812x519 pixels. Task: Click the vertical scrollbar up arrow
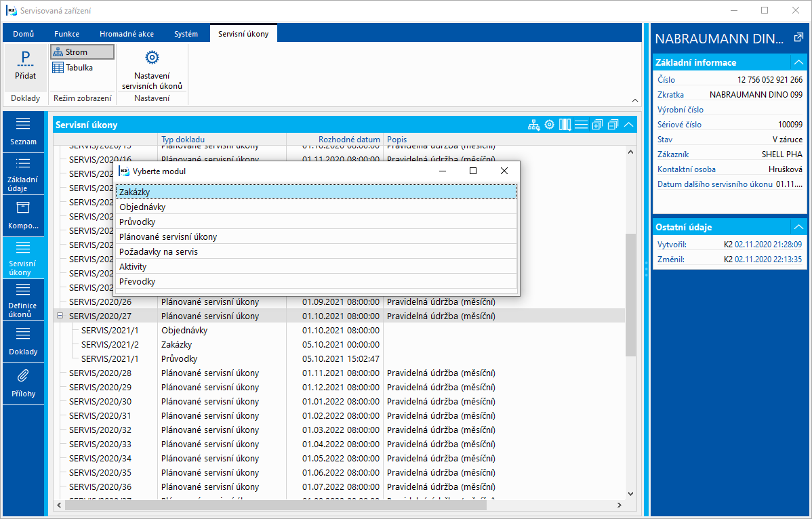click(x=630, y=152)
